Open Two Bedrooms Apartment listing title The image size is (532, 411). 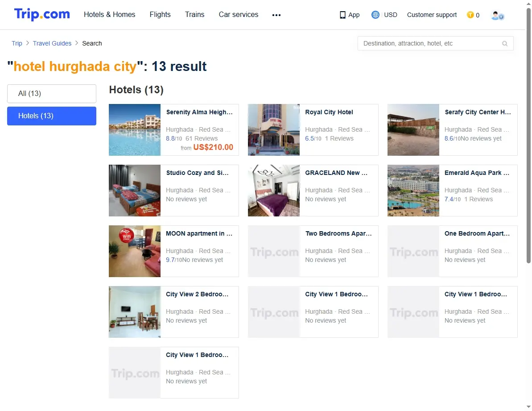point(338,234)
